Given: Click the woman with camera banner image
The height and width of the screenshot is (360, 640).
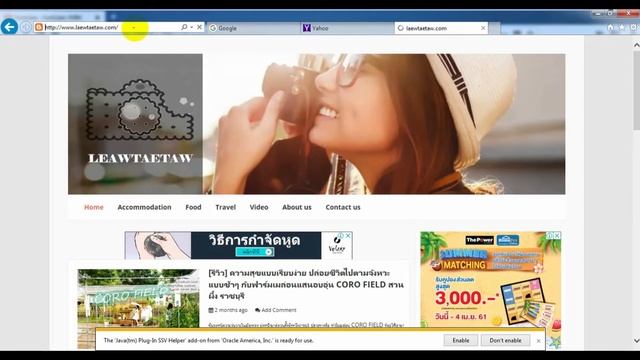Looking at the screenshot, I should coord(384,124).
